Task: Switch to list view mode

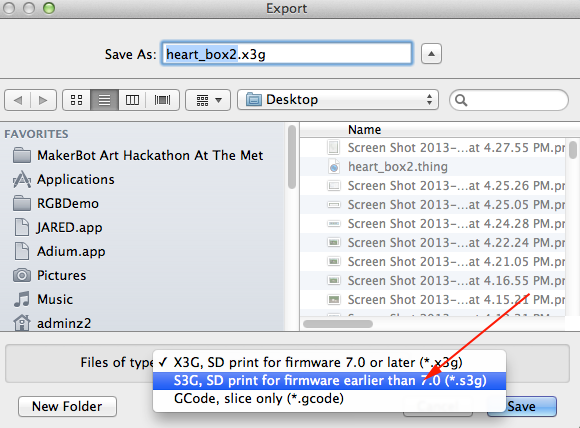Action: pos(105,100)
